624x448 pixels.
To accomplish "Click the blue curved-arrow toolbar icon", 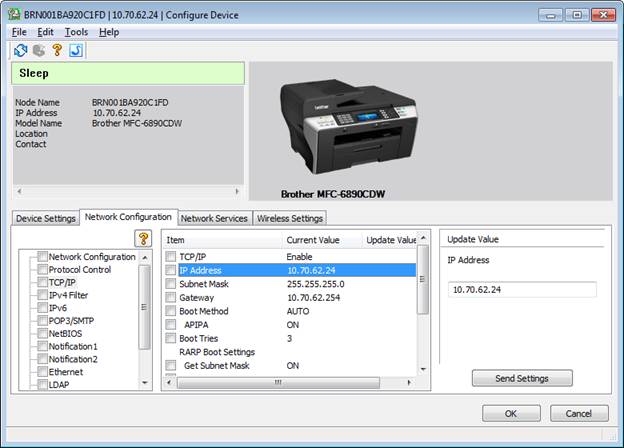I will [x=75, y=50].
